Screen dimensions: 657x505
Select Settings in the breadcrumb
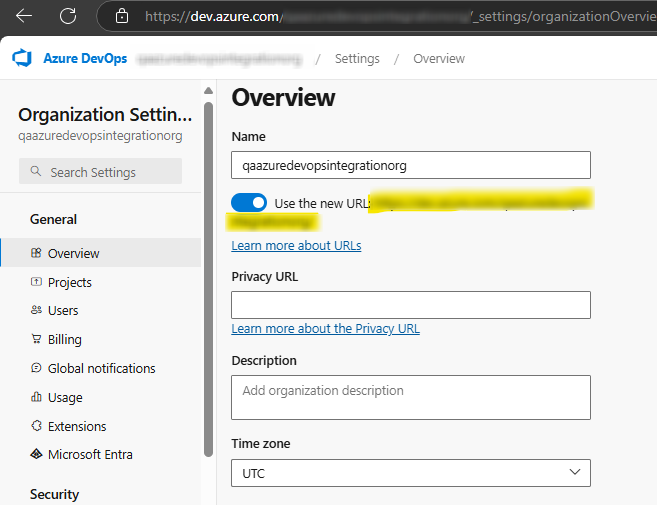357,59
